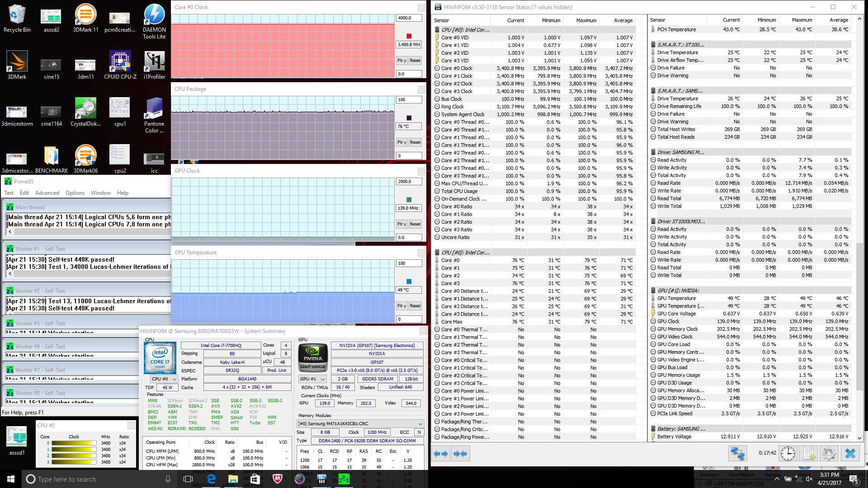Click teal color swatch in GPU Clock graph
The image size is (868, 488).
click(x=409, y=200)
